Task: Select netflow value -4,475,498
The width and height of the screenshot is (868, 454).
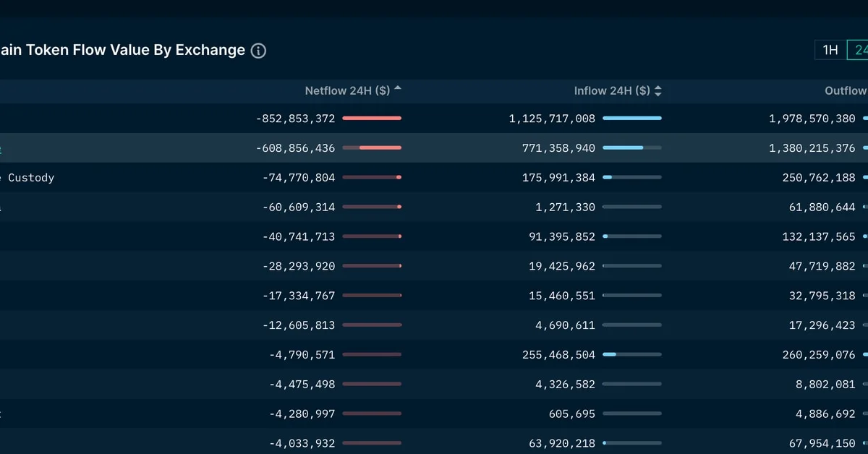Action: pyautogui.click(x=302, y=385)
